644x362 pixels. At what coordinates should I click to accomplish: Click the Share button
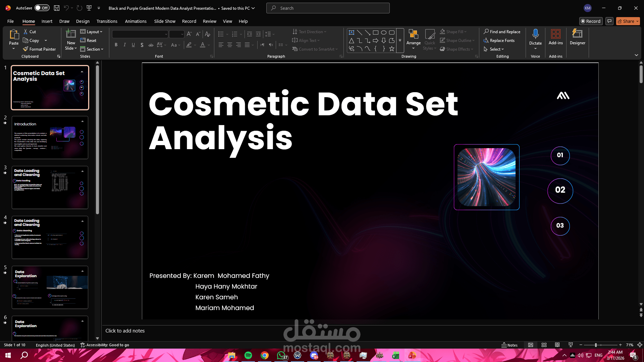tap(627, 21)
